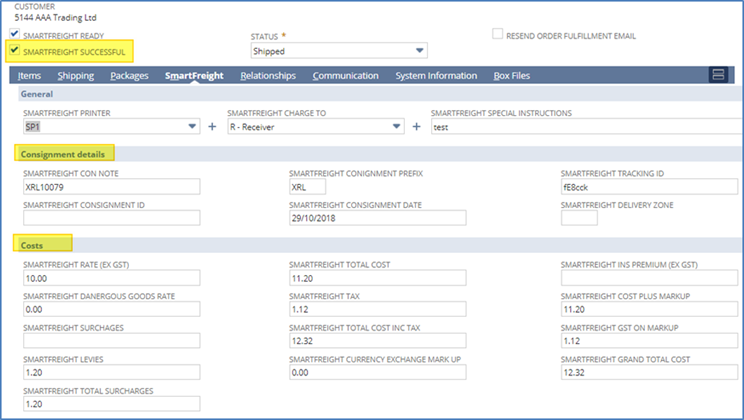This screenshot has width=744, height=420.
Task: Go to the Packages tab
Action: [x=130, y=76]
